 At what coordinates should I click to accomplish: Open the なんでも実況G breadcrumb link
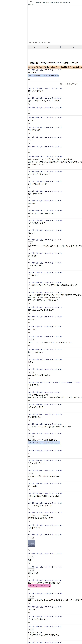point(45,43)
